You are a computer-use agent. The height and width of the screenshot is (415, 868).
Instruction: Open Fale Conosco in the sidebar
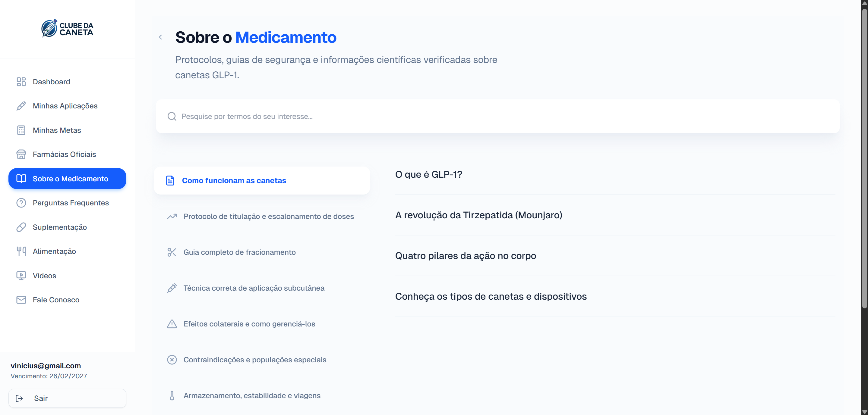(56, 300)
